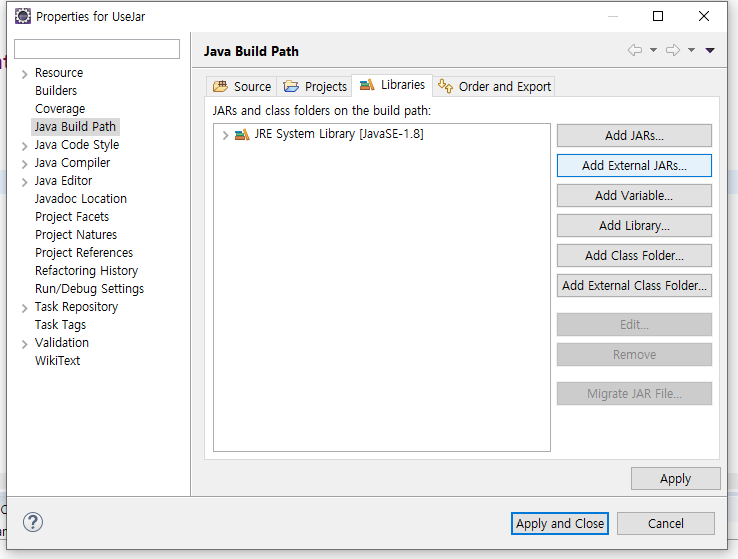Select Validation item
738x559 pixels.
point(62,343)
